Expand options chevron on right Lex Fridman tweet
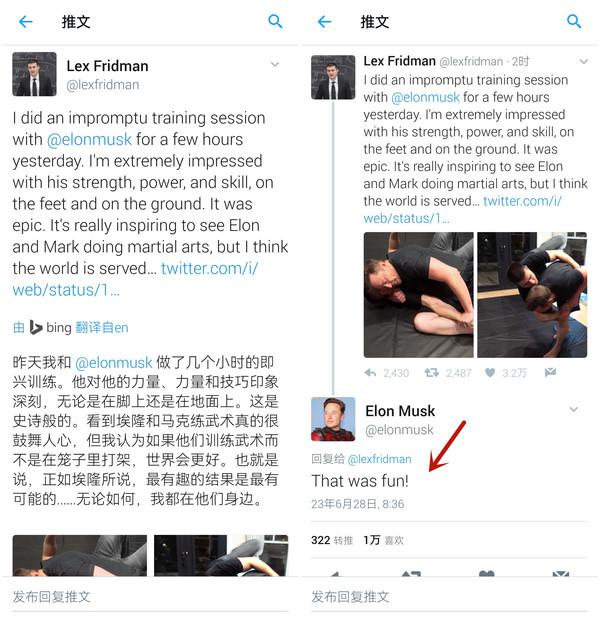 (x=583, y=61)
